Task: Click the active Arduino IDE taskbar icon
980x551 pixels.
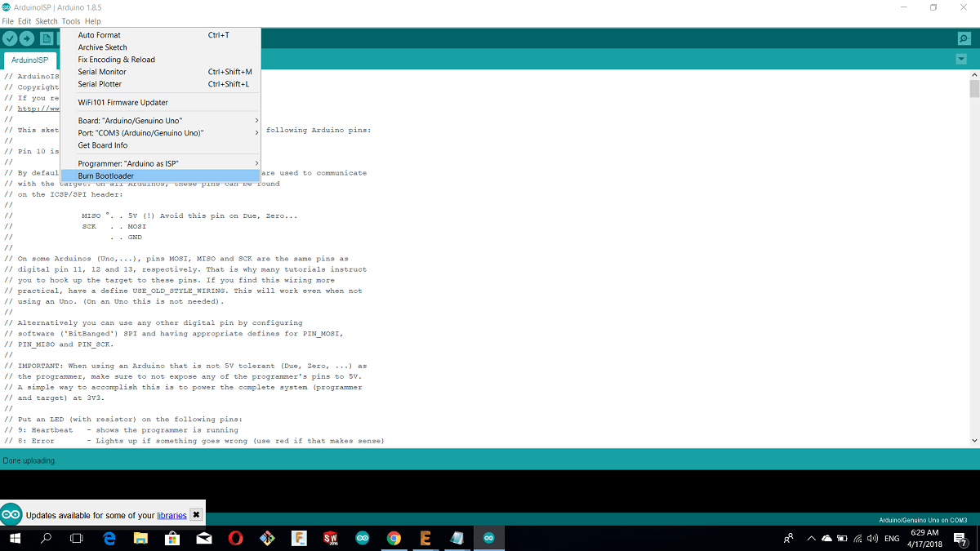Action: [x=488, y=538]
